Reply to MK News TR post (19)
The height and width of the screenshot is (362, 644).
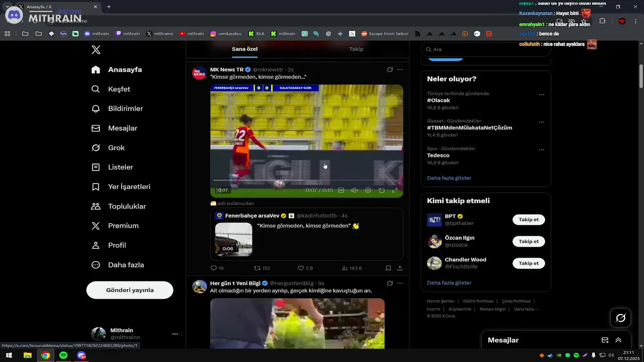point(217,268)
